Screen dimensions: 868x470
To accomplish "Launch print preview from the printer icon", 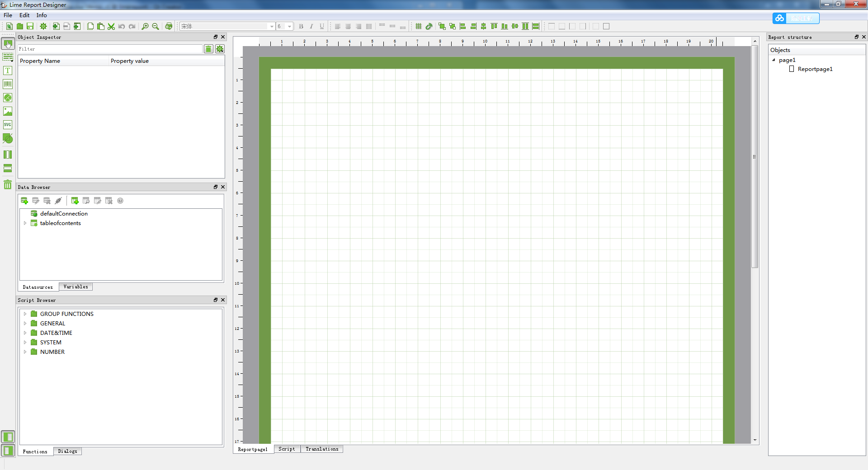I will click(169, 26).
